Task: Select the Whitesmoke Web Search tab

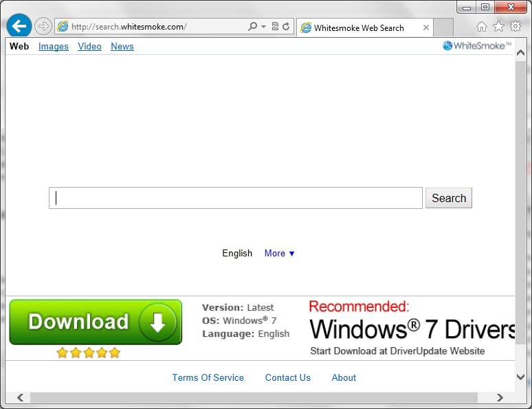Action: 365,27
